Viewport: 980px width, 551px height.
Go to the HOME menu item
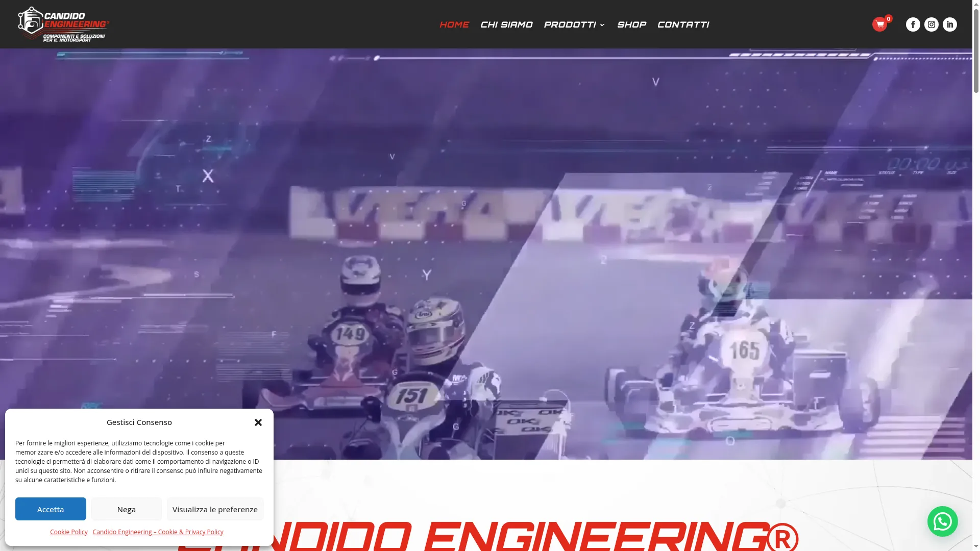point(454,24)
